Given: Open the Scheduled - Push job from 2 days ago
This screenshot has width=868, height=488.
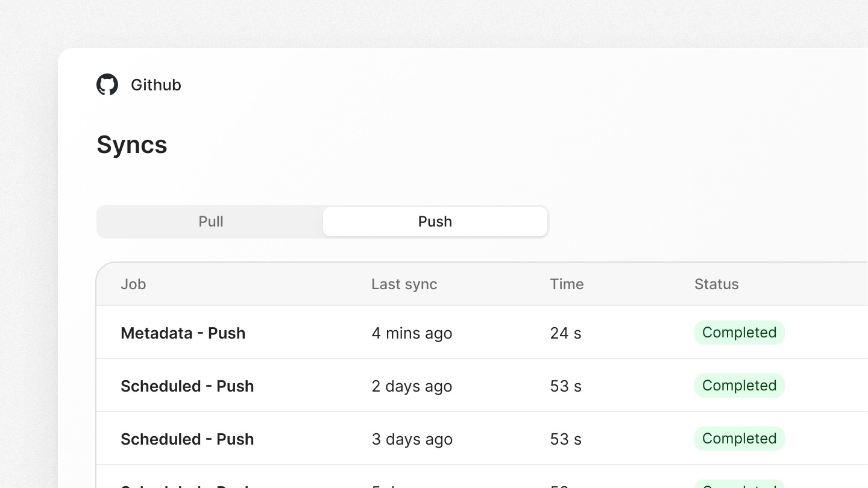Looking at the screenshot, I should click(187, 386).
